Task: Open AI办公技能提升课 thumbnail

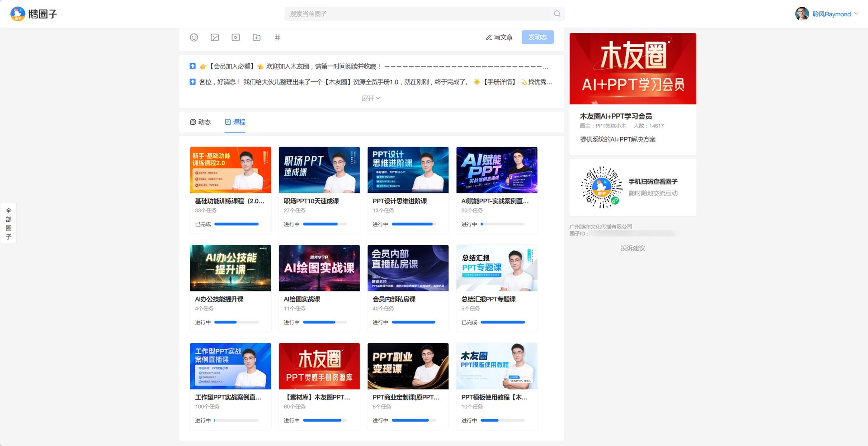Action: point(231,268)
